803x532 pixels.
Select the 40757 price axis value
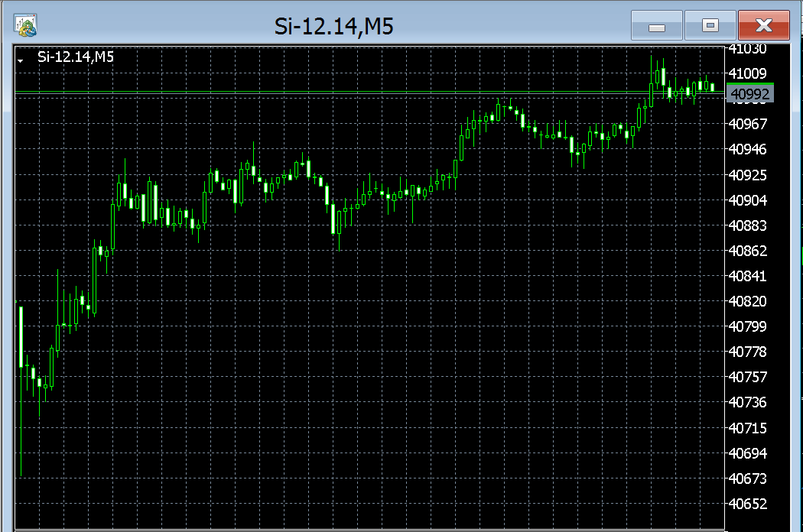pyautogui.click(x=749, y=377)
